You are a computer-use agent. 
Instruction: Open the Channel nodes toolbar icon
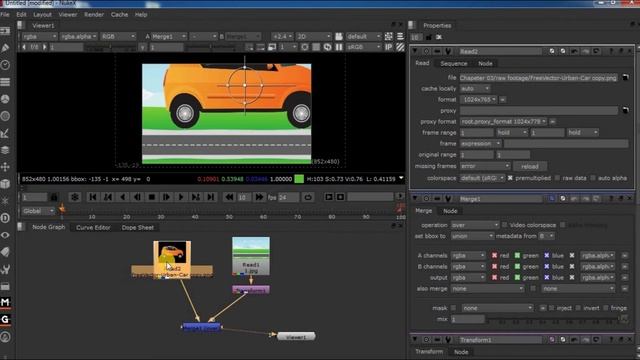click(5, 82)
